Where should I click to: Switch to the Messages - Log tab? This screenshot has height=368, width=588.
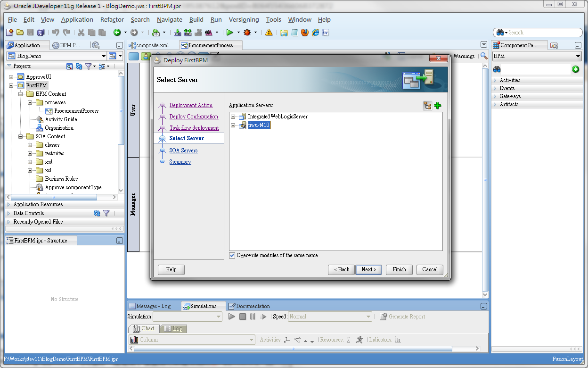click(x=153, y=306)
